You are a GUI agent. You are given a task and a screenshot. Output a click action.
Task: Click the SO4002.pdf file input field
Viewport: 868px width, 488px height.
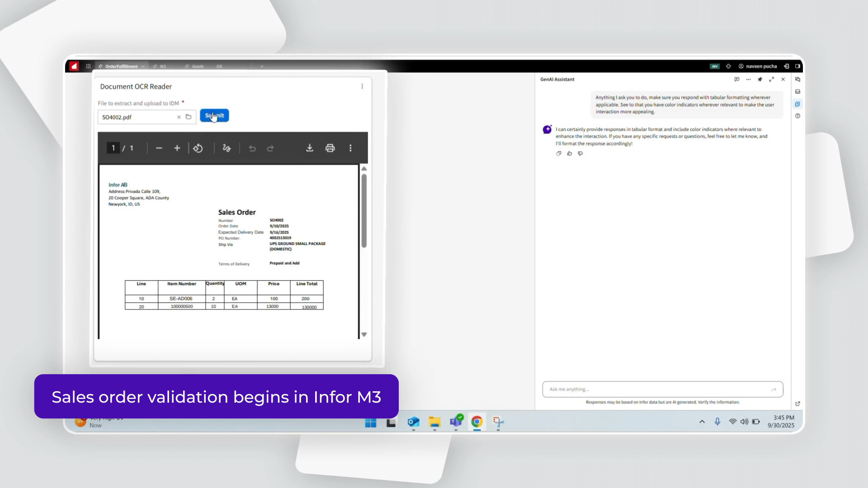tap(147, 117)
